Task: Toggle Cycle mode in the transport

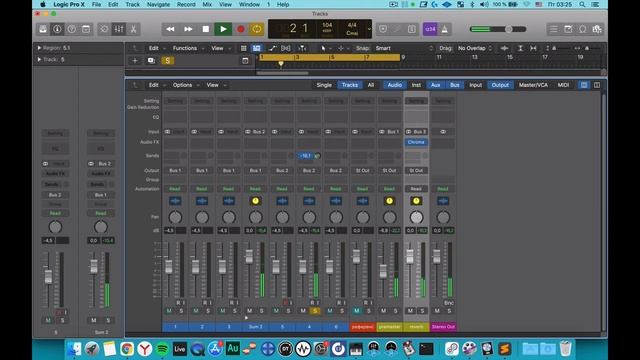Action: point(257,29)
